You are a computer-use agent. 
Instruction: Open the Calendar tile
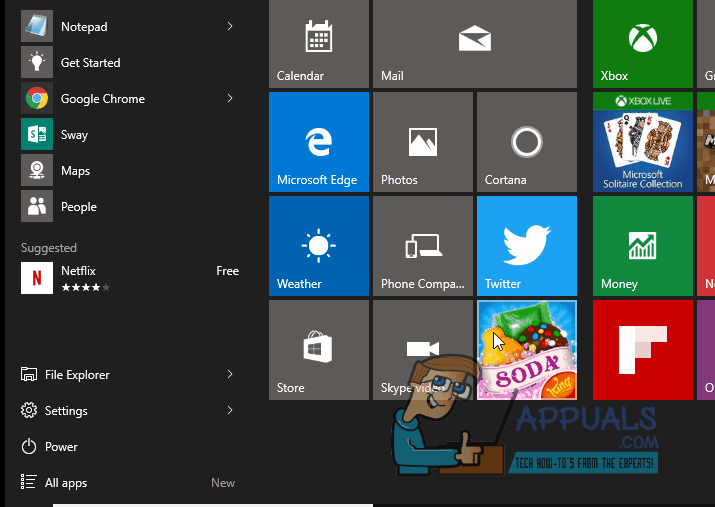pos(319,44)
